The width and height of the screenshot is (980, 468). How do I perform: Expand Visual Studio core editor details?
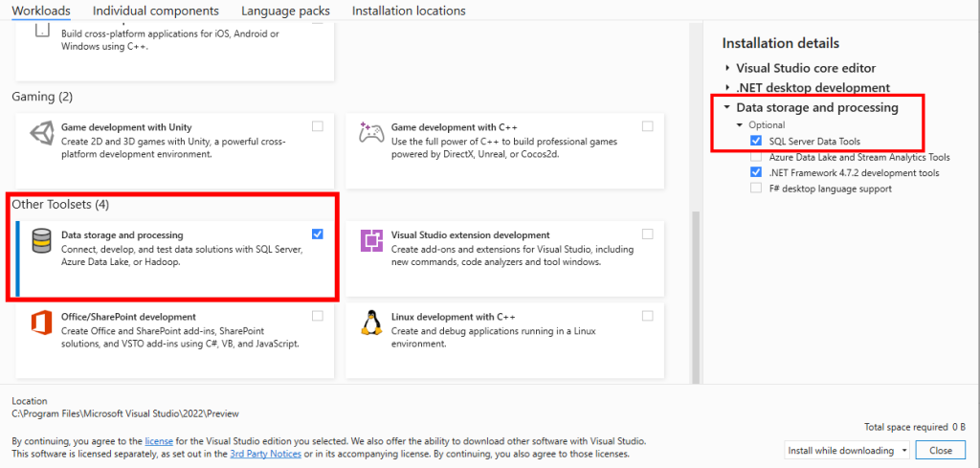[727, 68]
